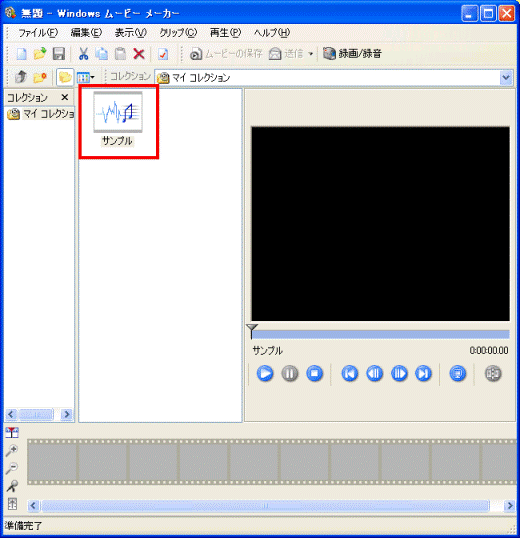Copy the selected clip with the copy icon
The image size is (520, 538).
click(x=102, y=54)
